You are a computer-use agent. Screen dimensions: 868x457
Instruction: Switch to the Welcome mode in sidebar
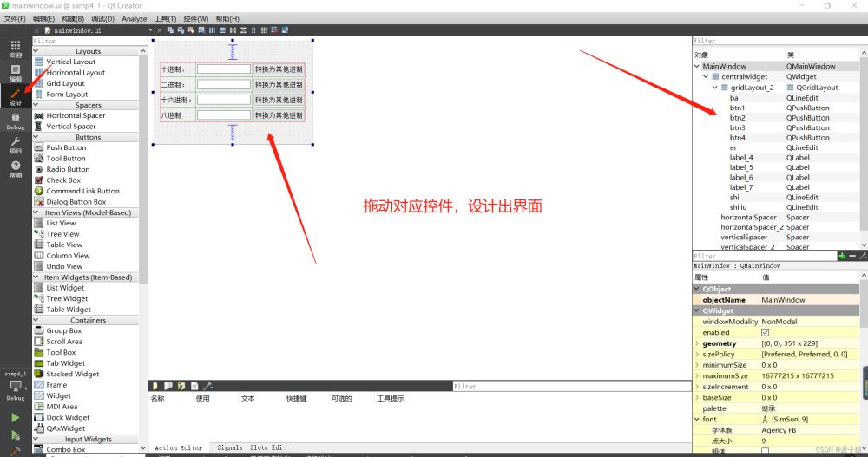(x=16, y=48)
